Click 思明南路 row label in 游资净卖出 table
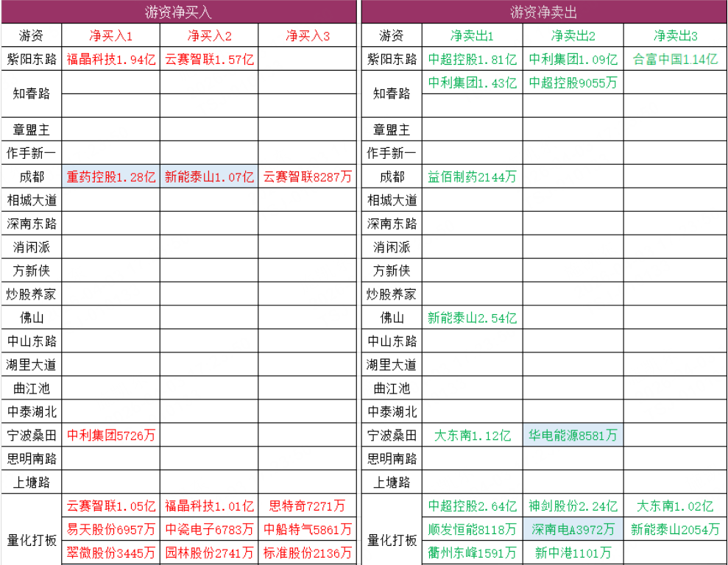Viewport: 728px width, 565px height. pyautogui.click(x=392, y=459)
